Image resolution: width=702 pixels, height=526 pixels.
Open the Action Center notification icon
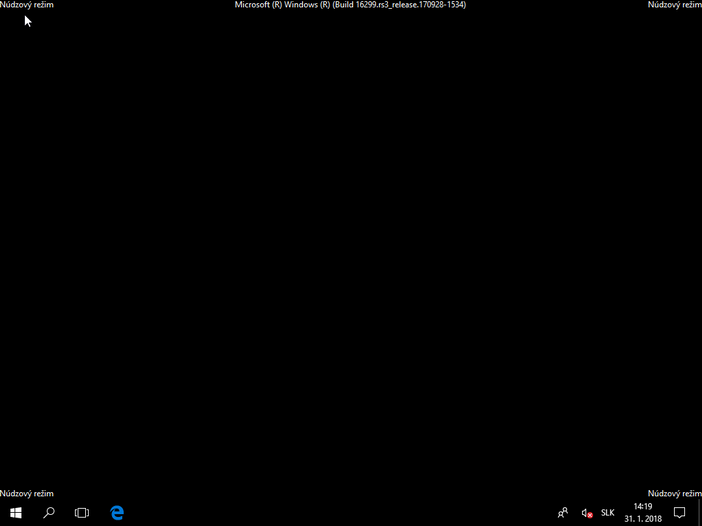pyautogui.click(x=679, y=513)
